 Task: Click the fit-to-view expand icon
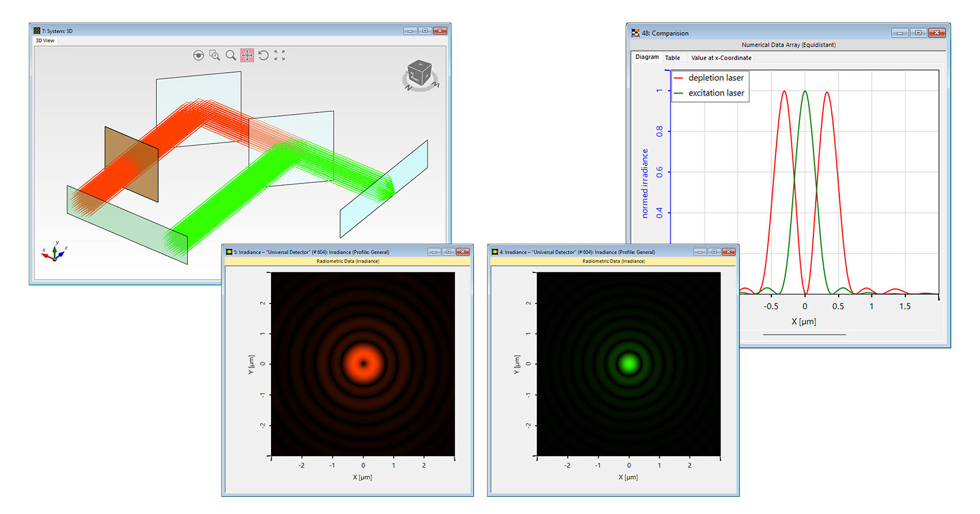click(x=280, y=55)
